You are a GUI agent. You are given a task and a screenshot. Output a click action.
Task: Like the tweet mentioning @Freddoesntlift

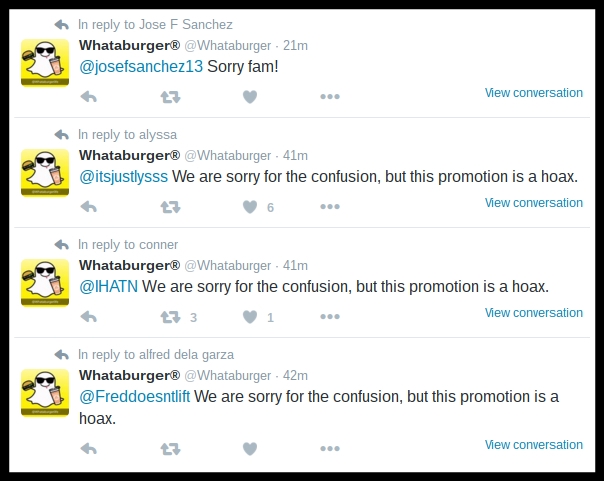coord(250,449)
